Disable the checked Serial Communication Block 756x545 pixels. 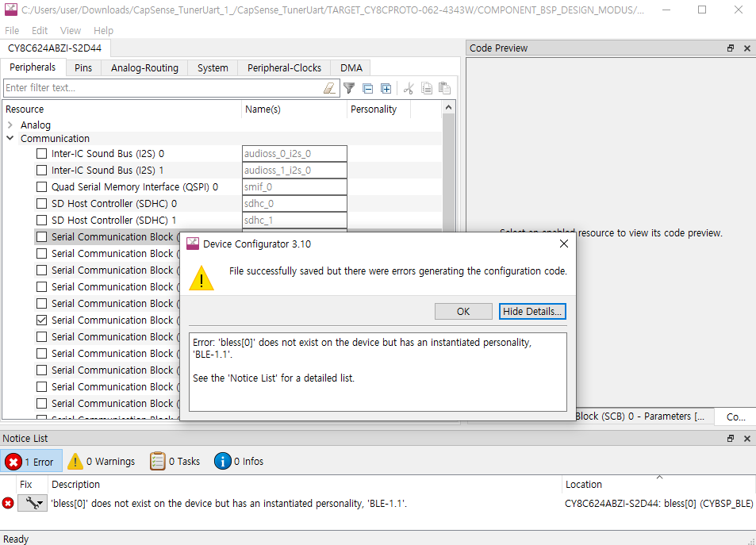41,320
